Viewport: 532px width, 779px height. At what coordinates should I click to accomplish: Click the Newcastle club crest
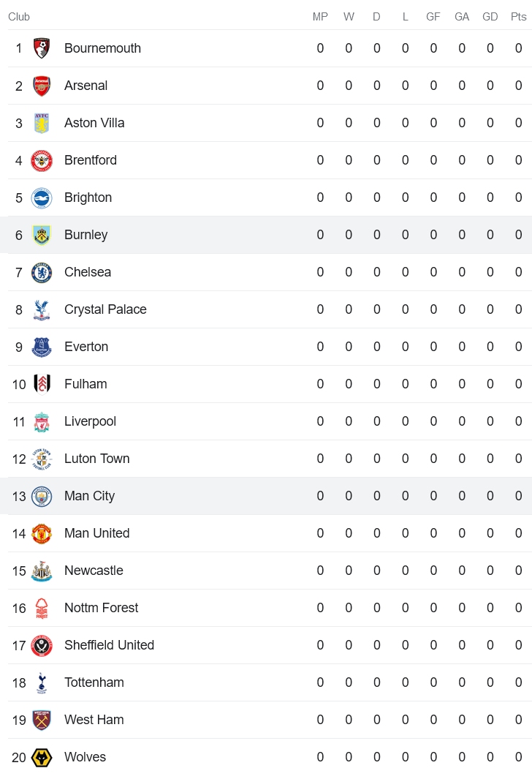42,571
